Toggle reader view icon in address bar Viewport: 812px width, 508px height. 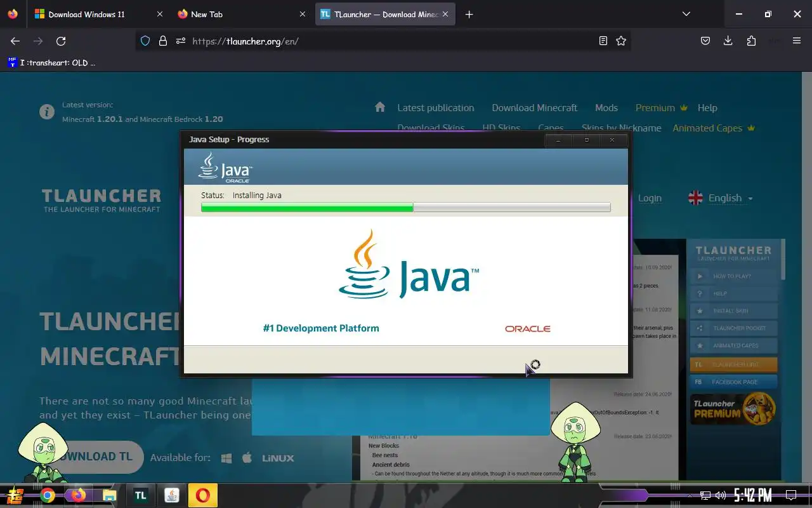coord(603,41)
